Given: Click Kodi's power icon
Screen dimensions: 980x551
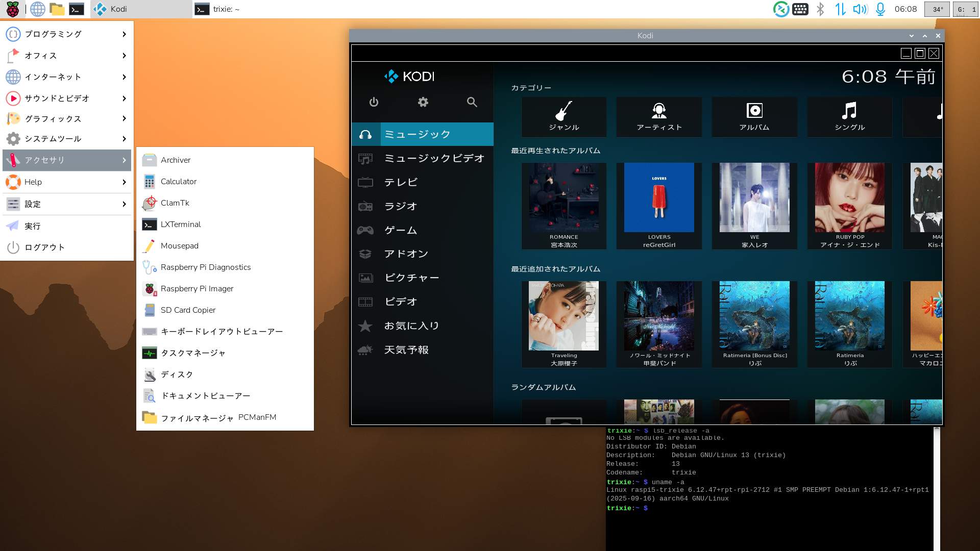Looking at the screenshot, I should (x=374, y=102).
